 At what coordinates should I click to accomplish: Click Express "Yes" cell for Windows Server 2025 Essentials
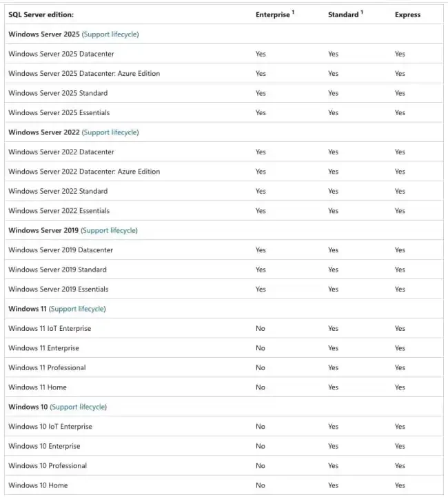tap(400, 112)
